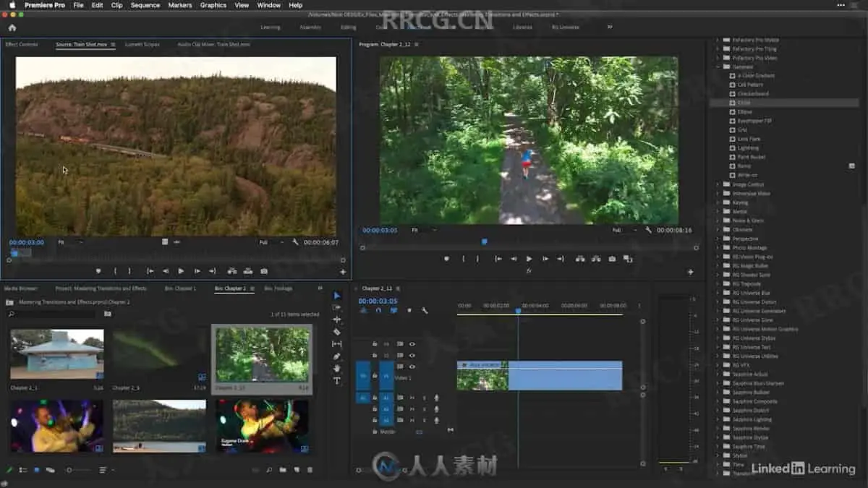The image size is (868, 488).
Task: Expand the Image Control effects folder
Action: click(718, 184)
